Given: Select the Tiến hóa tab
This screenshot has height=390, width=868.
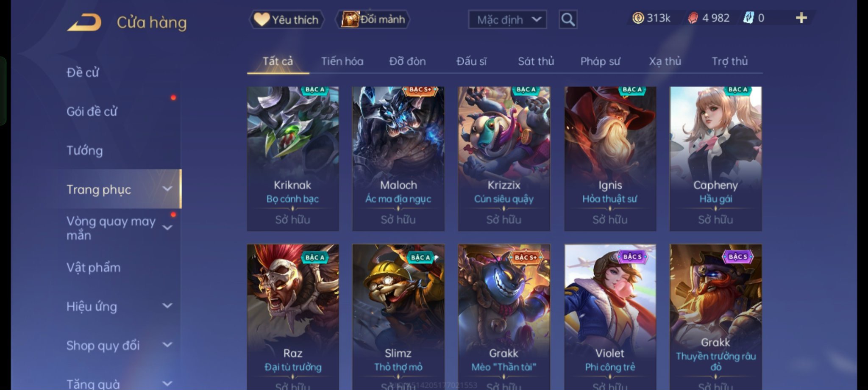Looking at the screenshot, I should tap(342, 61).
